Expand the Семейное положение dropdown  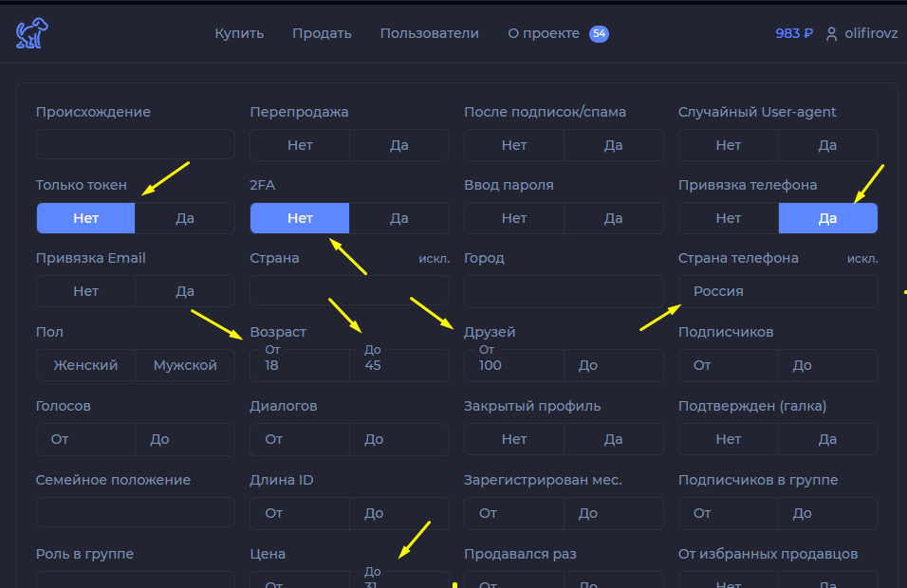coord(136,512)
